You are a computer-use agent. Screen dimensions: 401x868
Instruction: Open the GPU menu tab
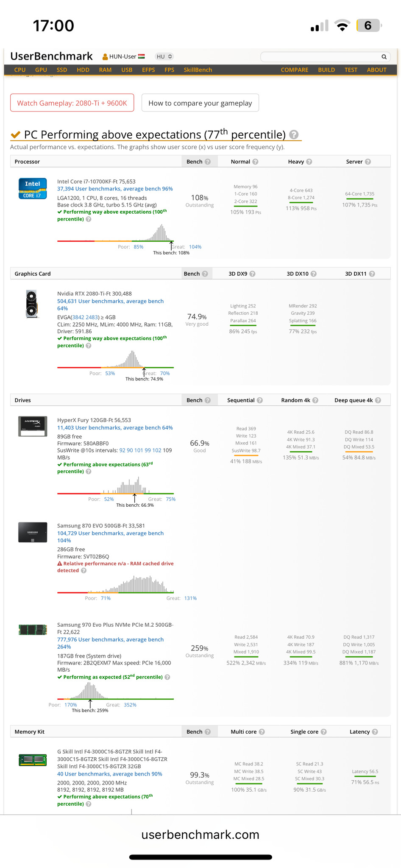(x=41, y=70)
